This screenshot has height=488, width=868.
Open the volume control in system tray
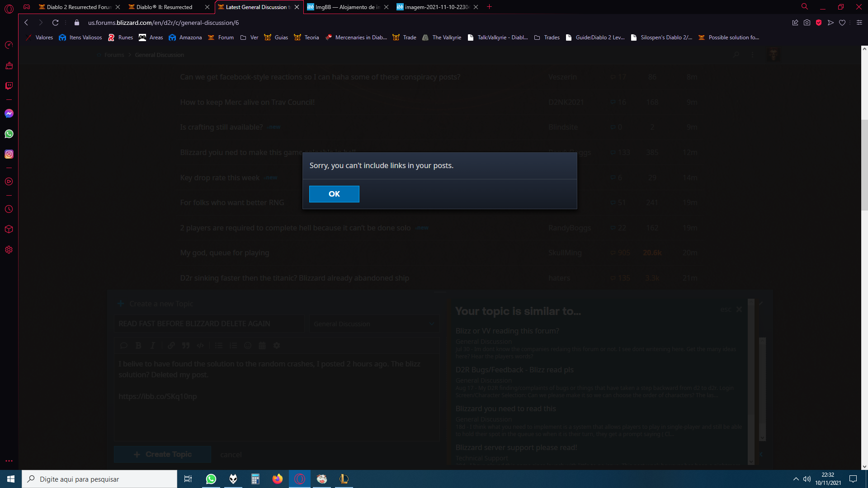tap(807, 479)
